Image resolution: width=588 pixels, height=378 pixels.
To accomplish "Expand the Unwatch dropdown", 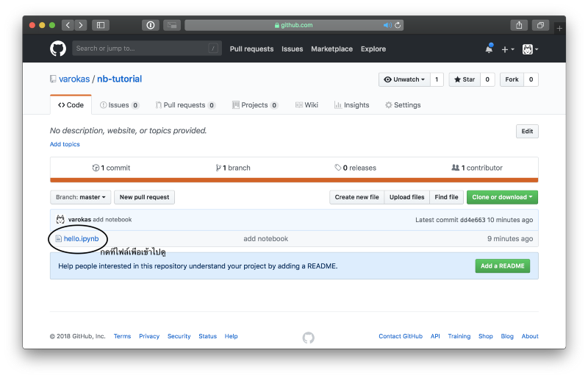I will click(x=404, y=79).
